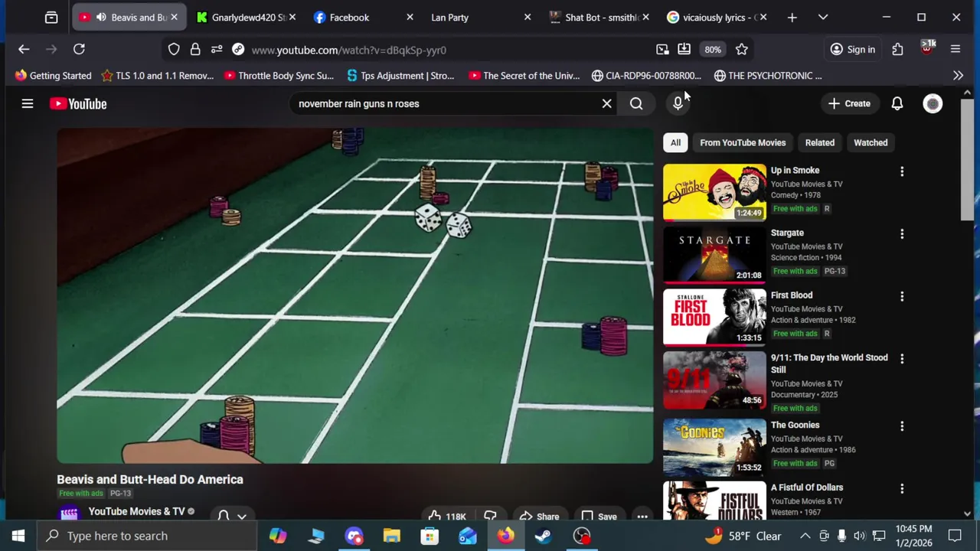Share the Beavis and Butt-Head video
The height and width of the screenshot is (551, 980).
pyautogui.click(x=540, y=517)
